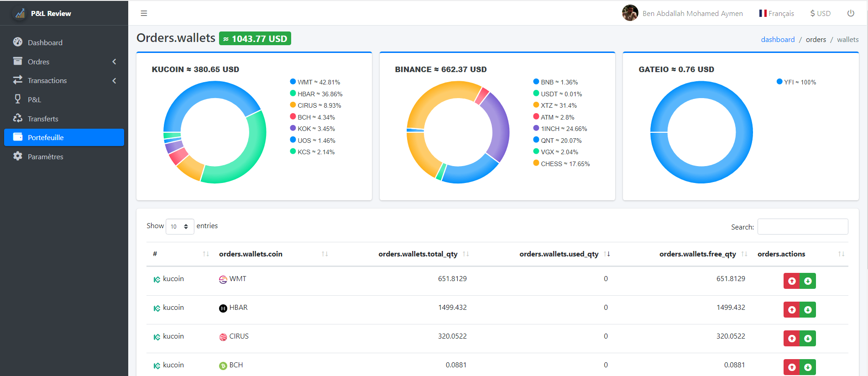Image resolution: width=868 pixels, height=376 pixels.
Task: Open the Transferts menu item
Action: 64,119
